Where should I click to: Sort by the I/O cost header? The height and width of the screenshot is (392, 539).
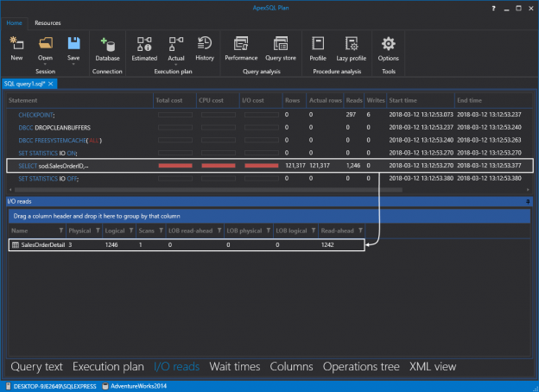click(x=261, y=101)
